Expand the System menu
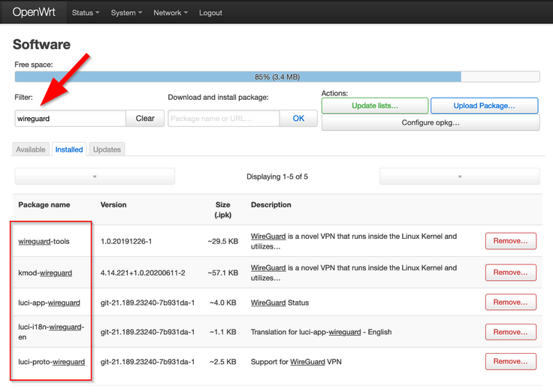Image resolution: width=553 pixels, height=392 pixels. point(126,13)
